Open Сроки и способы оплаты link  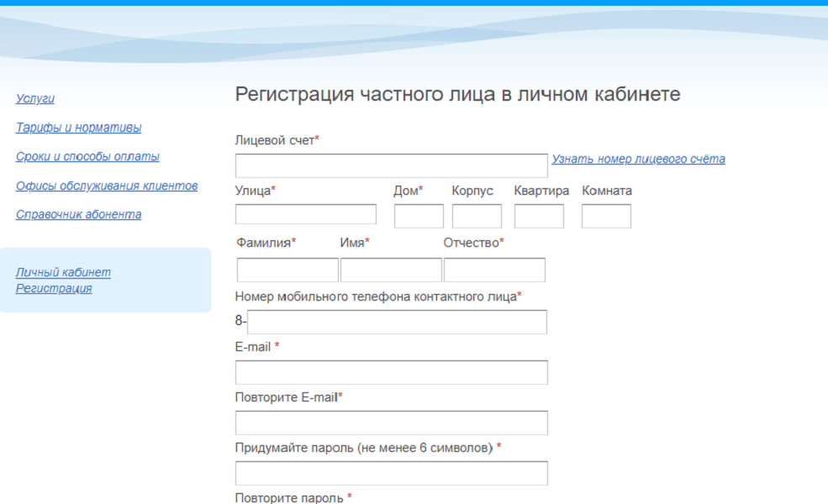pos(87,157)
